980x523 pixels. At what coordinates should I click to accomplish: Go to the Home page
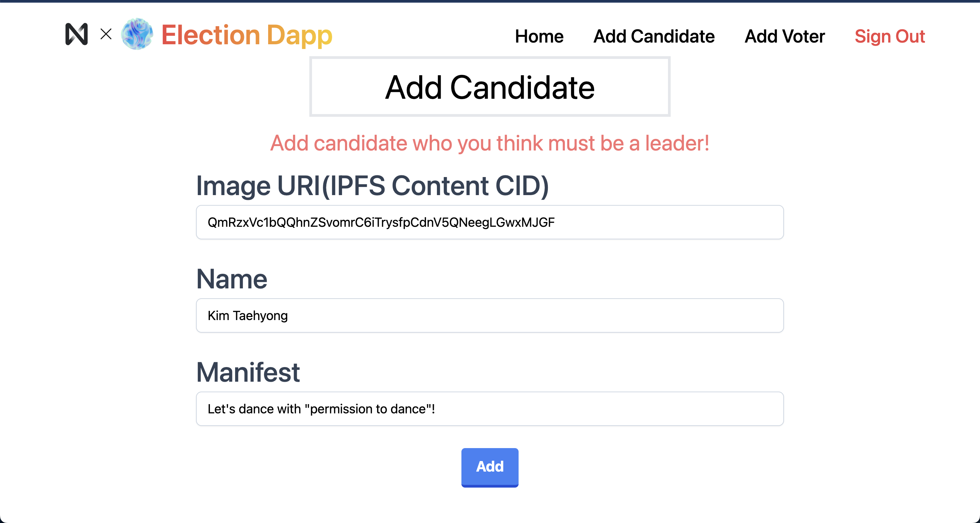(539, 36)
